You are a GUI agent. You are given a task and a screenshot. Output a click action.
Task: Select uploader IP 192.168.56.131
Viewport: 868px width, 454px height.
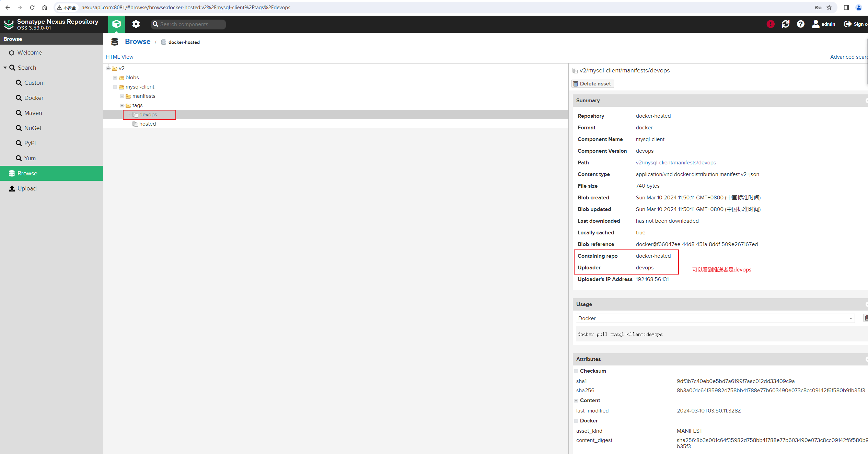[x=652, y=279]
